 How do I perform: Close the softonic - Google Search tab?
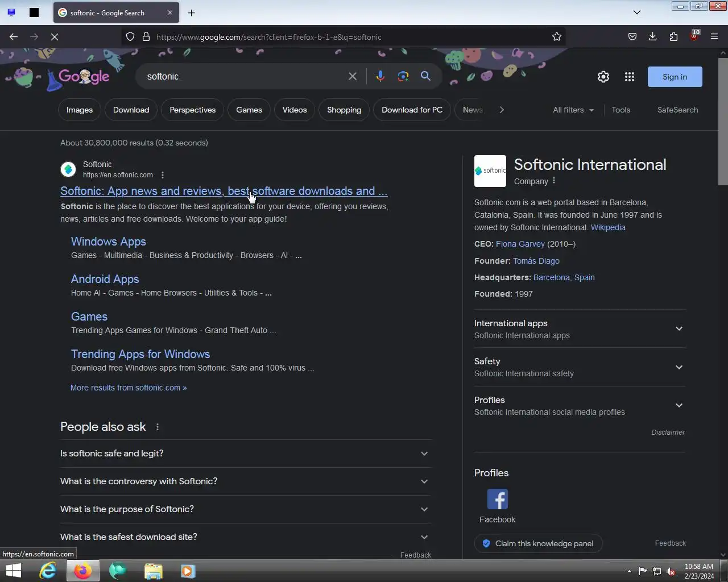169,13
